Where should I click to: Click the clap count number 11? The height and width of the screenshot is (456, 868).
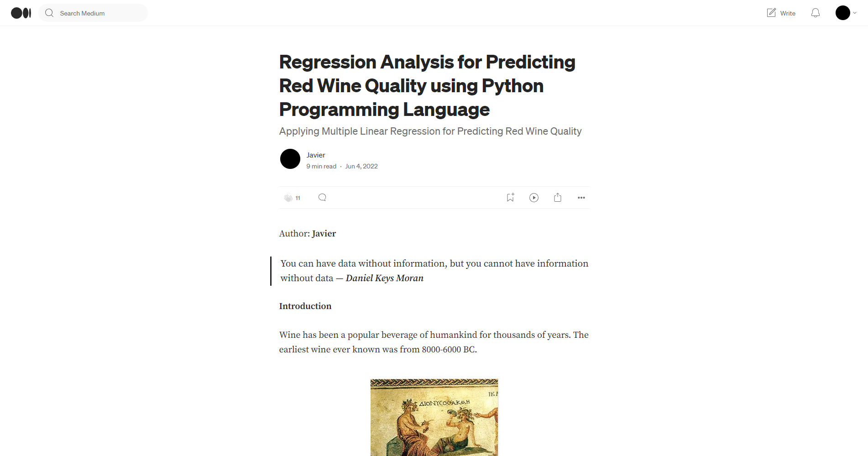coord(298,198)
